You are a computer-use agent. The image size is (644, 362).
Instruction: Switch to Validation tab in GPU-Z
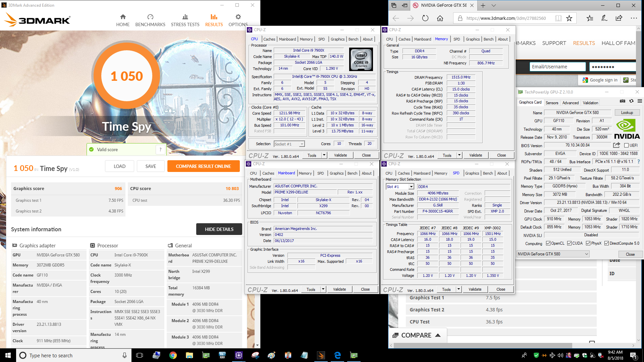click(590, 103)
